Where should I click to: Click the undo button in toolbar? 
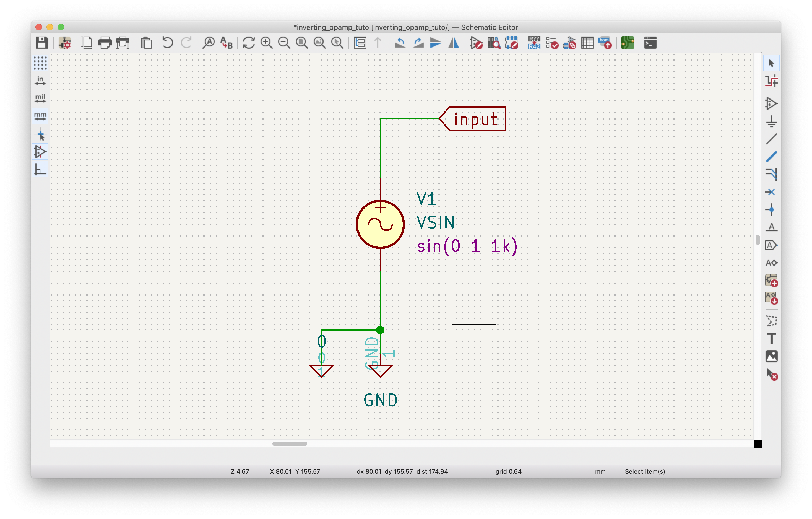pyautogui.click(x=168, y=42)
